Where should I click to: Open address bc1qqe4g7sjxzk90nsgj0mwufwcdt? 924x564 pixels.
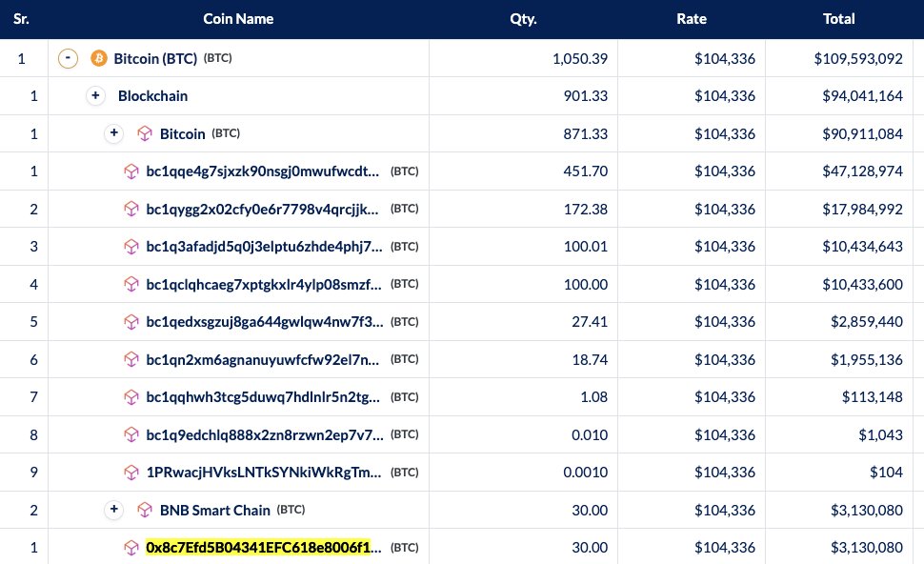pos(263,171)
